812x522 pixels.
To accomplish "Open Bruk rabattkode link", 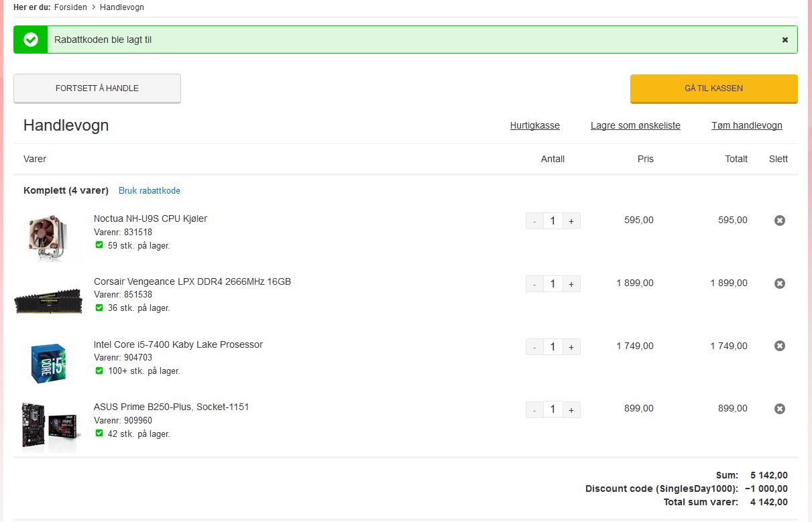I will (x=150, y=191).
